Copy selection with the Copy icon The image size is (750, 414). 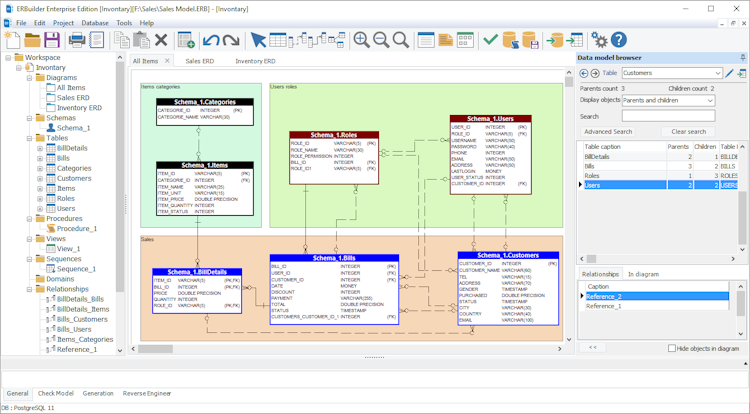(x=122, y=40)
